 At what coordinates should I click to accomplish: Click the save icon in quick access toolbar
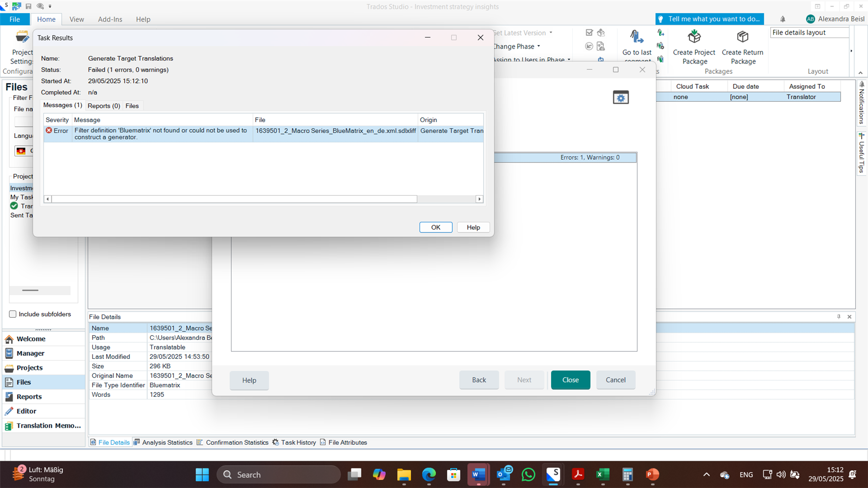[28, 6]
